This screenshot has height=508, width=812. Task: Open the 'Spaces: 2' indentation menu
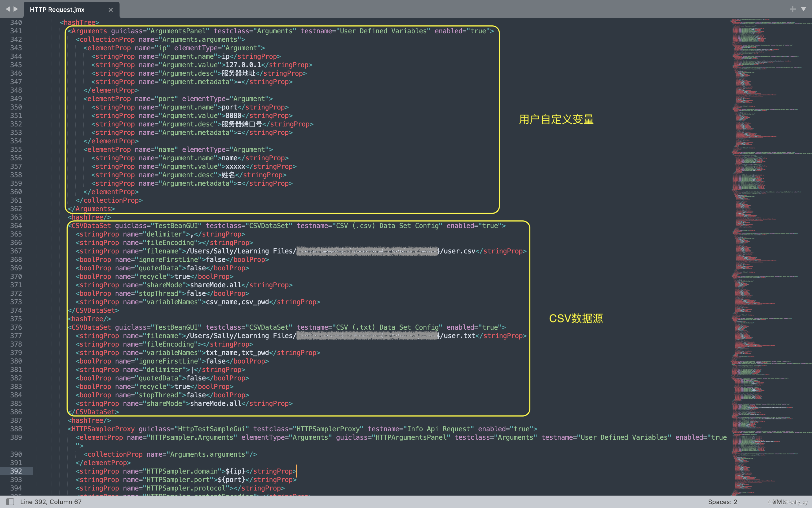tap(722, 502)
